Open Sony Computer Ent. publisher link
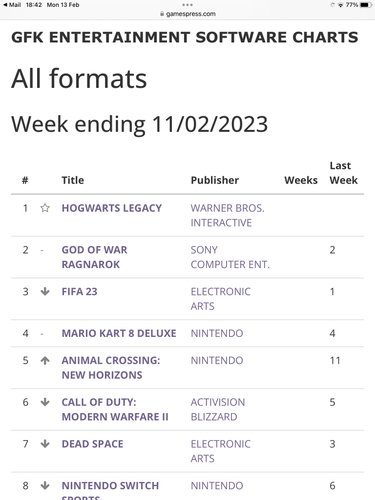The width and height of the screenshot is (375, 500). click(x=230, y=257)
